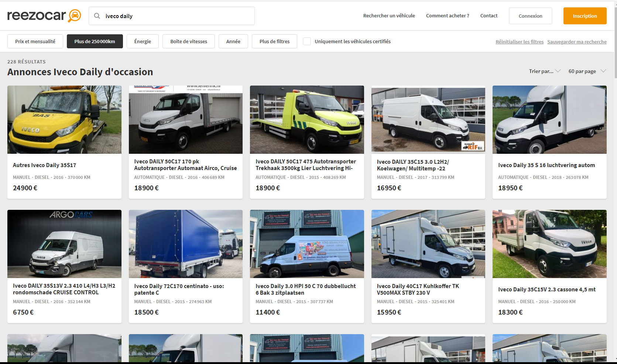
Task: Enable certified vehicles only checkbox
Action: (306, 41)
